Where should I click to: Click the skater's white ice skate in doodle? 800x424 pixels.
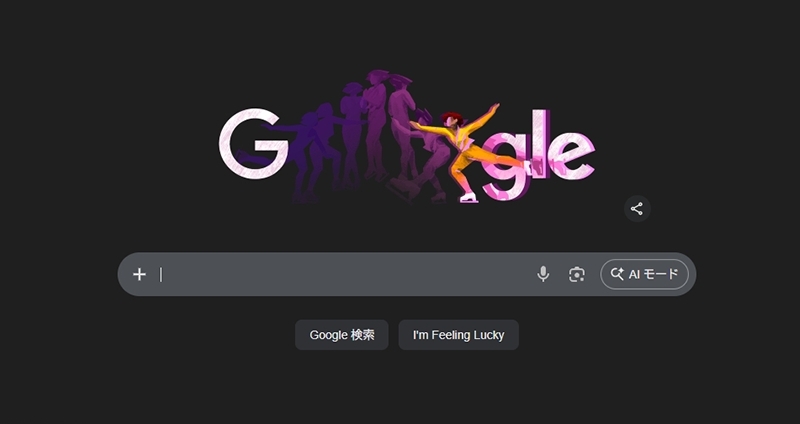point(468,197)
